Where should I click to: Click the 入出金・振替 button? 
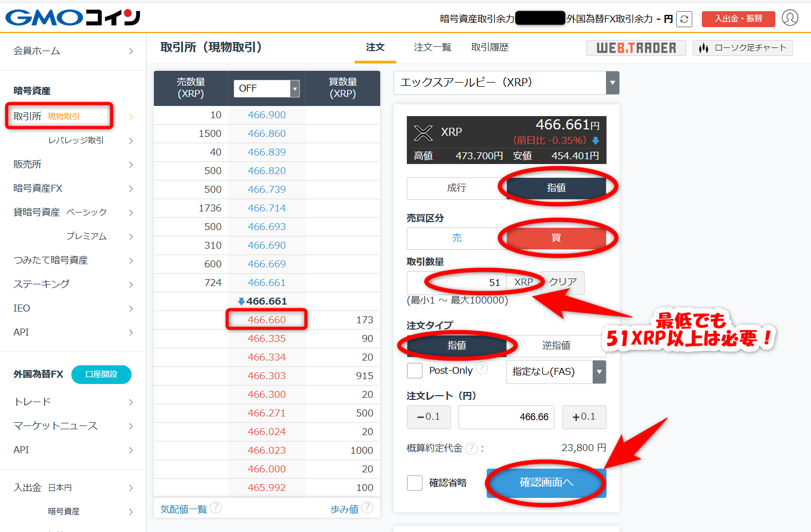tap(738, 19)
